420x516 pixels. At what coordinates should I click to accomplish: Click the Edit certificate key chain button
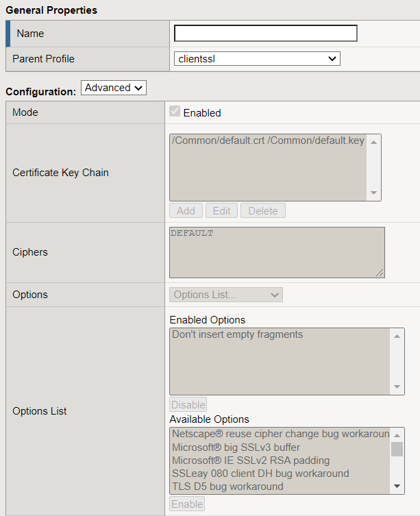pyautogui.click(x=221, y=210)
